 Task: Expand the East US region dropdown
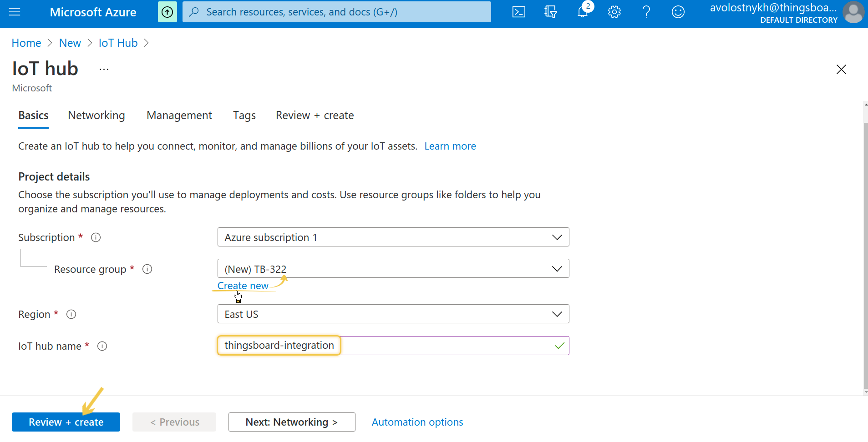393,314
